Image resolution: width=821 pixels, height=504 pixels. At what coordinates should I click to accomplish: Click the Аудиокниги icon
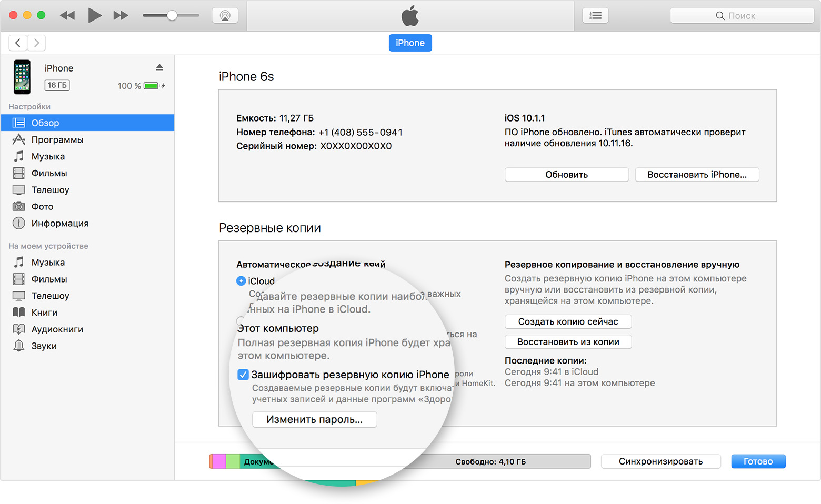coord(19,329)
